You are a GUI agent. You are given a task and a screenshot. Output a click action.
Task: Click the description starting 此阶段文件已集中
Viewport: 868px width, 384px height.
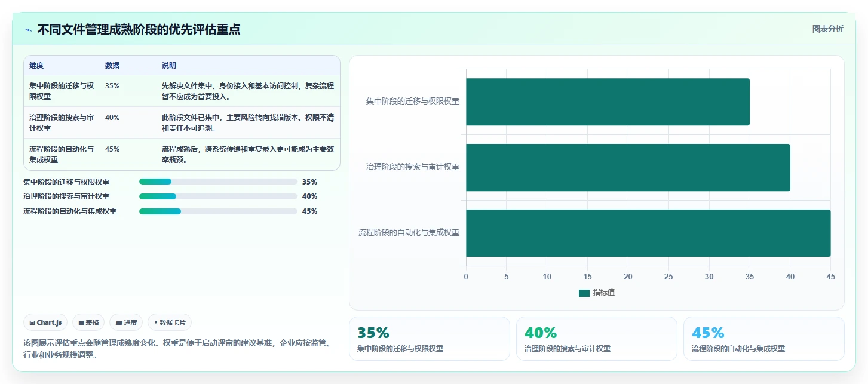(x=248, y=122)
